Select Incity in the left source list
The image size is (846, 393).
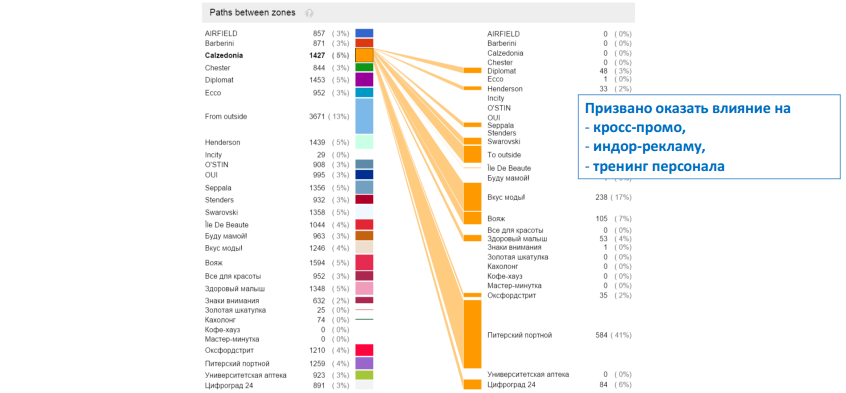coord(213,155)
